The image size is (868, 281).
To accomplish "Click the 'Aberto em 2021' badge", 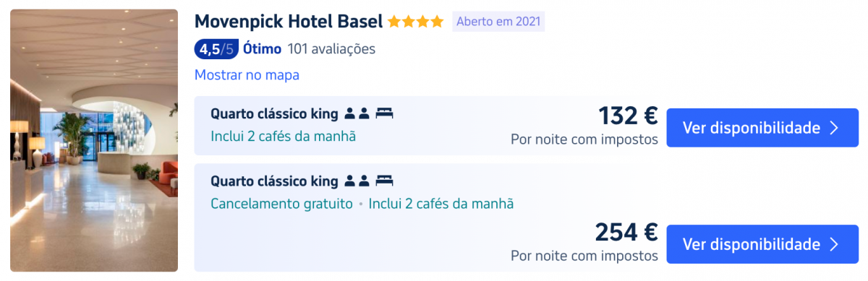I will pos(498,22).
